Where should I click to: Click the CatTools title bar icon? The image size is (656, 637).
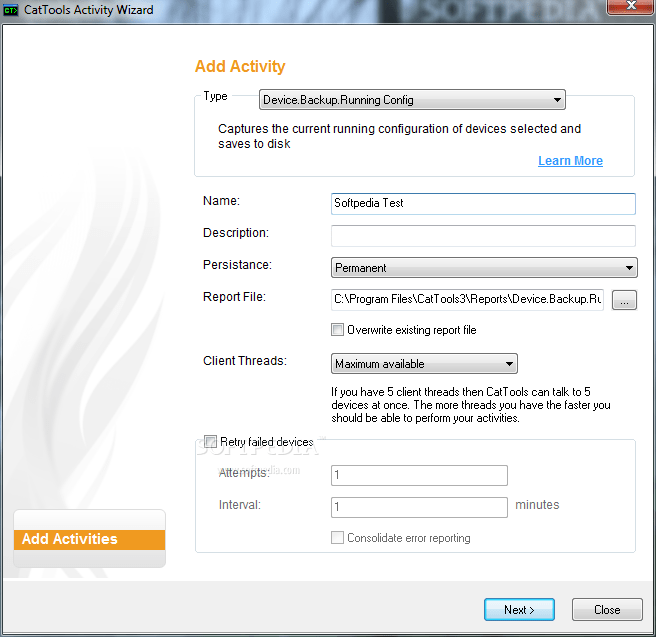click(x=10, y=10)
